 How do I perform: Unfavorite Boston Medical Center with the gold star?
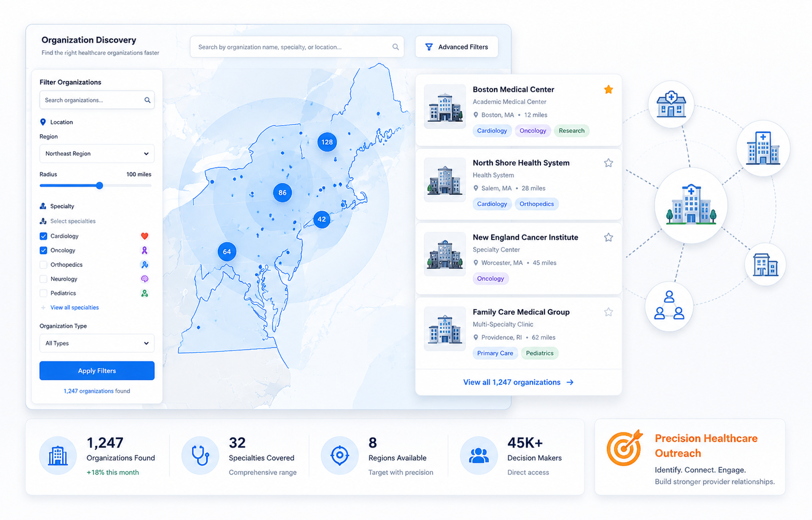(608, 90)
